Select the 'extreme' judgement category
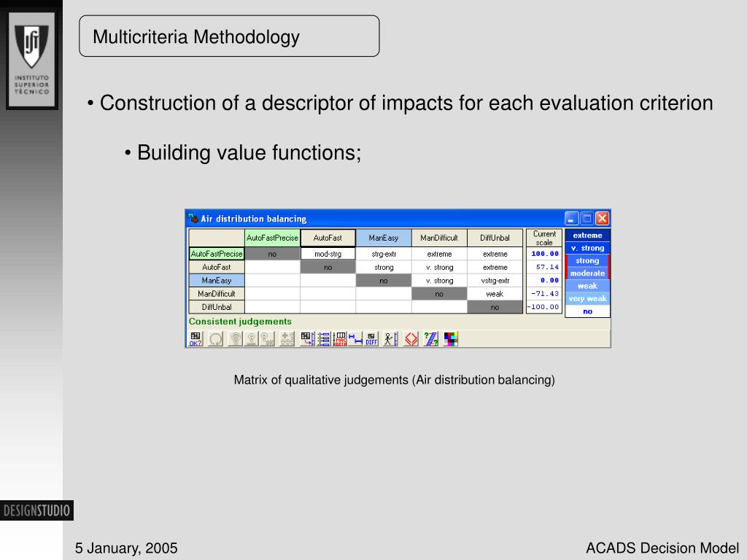This screenshot has height=560, width=747. (587, 236)
